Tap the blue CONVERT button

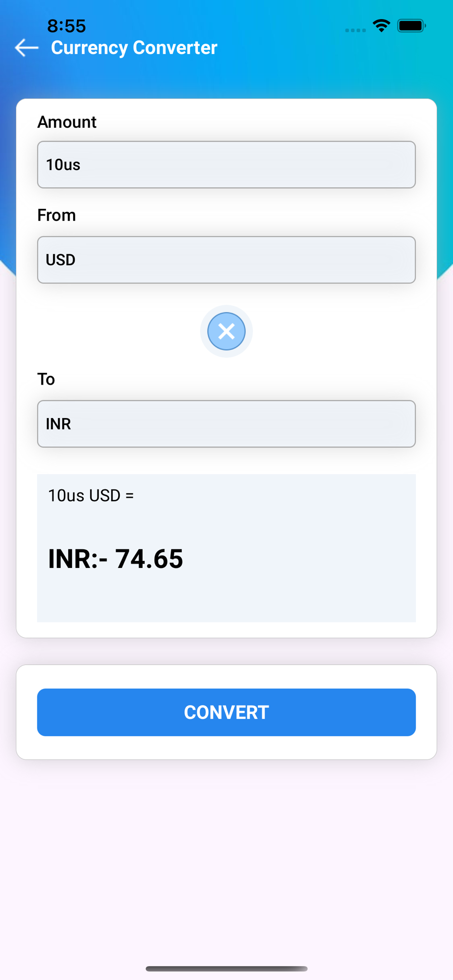click(226, 712)
